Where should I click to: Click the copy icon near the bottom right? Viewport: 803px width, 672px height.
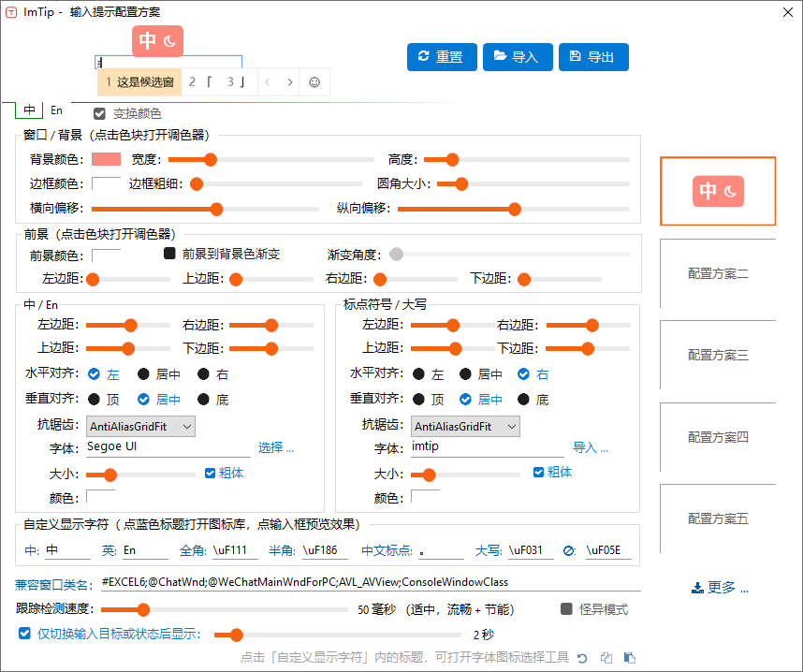point(606,658)
